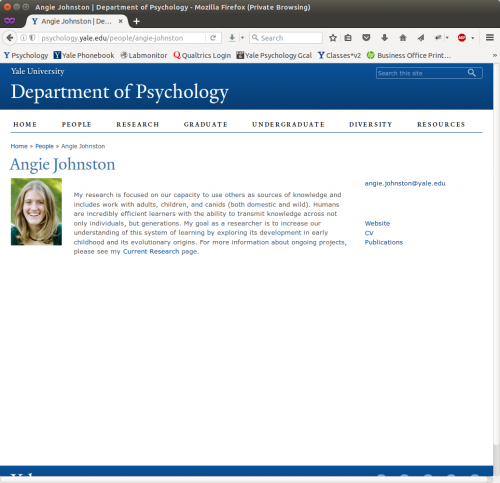Open downloads arrow icon in toolbar
This screenshot has width=500, height=483.
click(384, 38)
